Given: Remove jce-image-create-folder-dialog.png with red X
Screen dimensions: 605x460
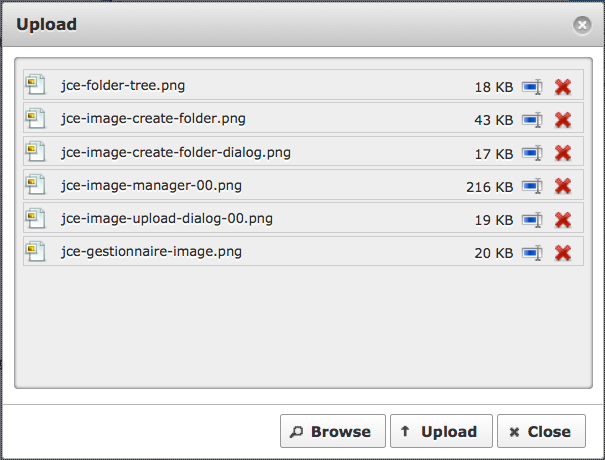Looking at the screenshot, I should tap(563, 154).
